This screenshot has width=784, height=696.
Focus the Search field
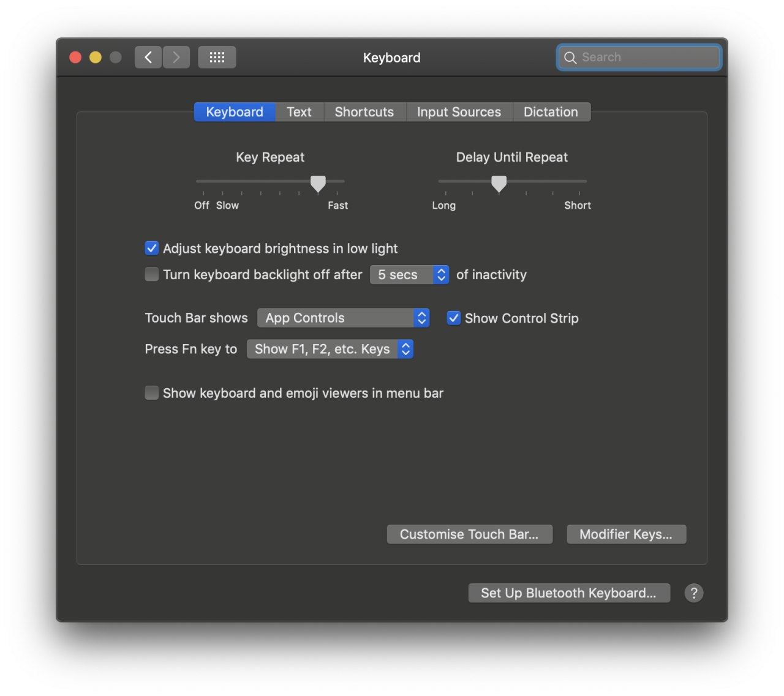coord(639,58)
